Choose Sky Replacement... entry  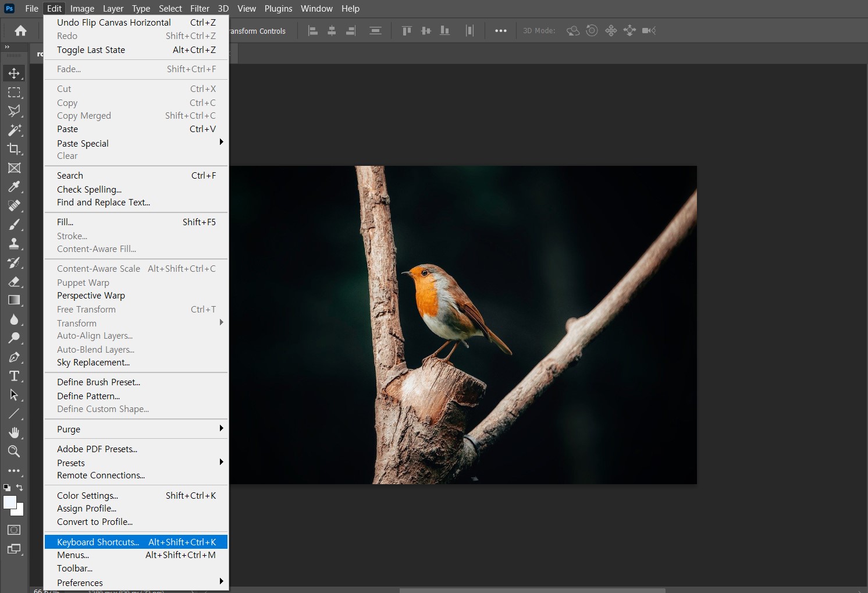point(136,362)
